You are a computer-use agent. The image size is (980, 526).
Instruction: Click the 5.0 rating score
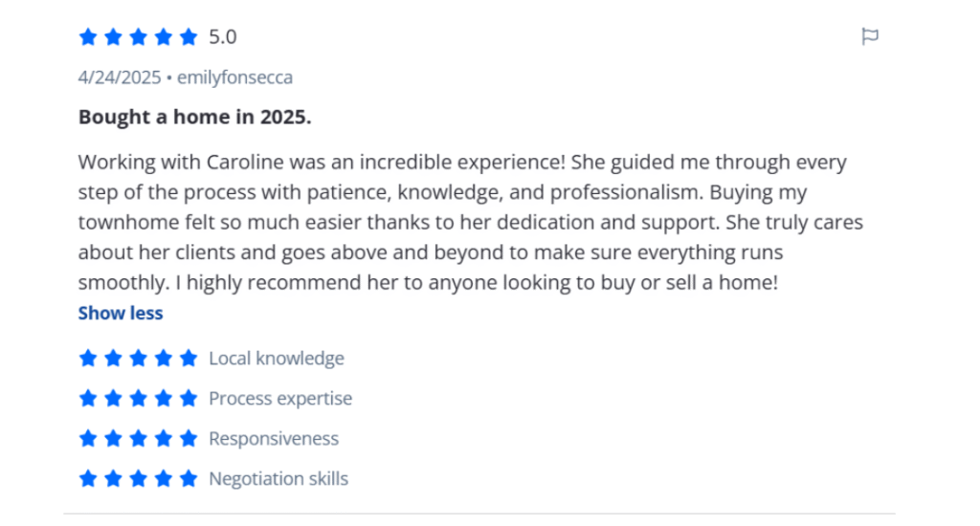click(x=223, y=37)
